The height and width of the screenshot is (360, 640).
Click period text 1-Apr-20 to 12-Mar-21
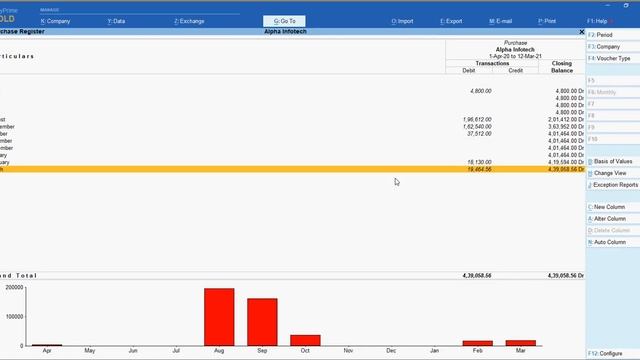[x=515, y=56]
